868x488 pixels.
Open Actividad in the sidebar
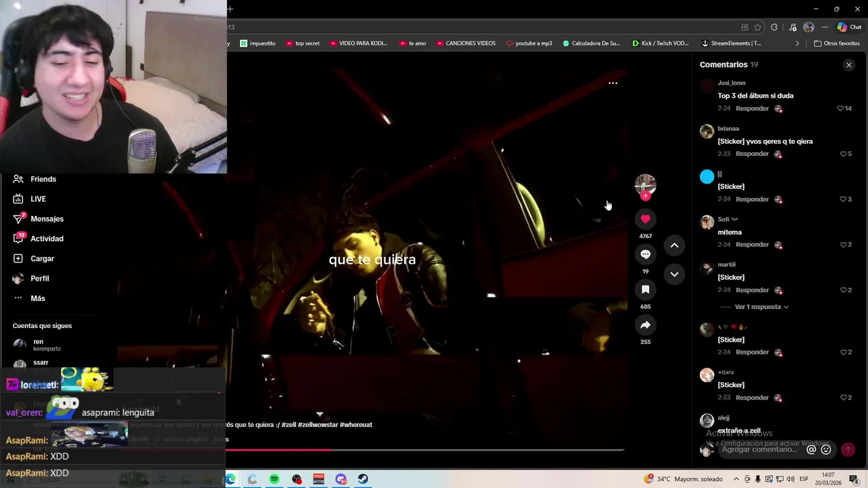(x=39, y=239)
